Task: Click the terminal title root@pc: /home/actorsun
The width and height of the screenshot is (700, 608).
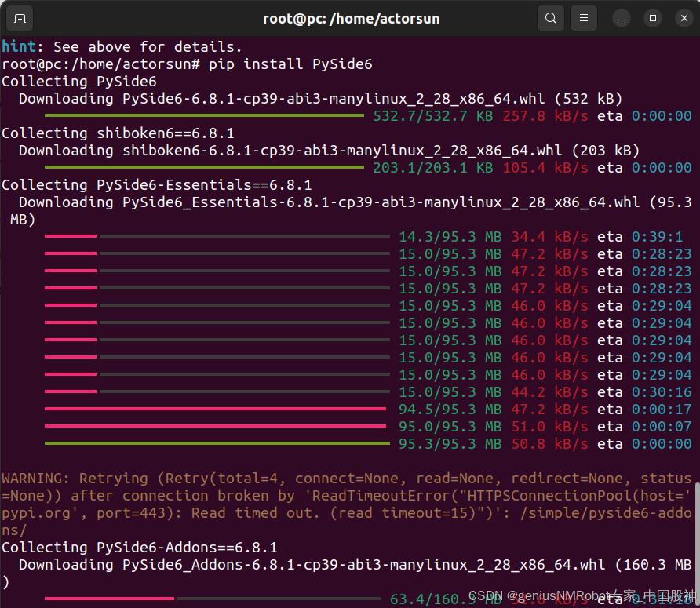Action: (x=352, y=17)
